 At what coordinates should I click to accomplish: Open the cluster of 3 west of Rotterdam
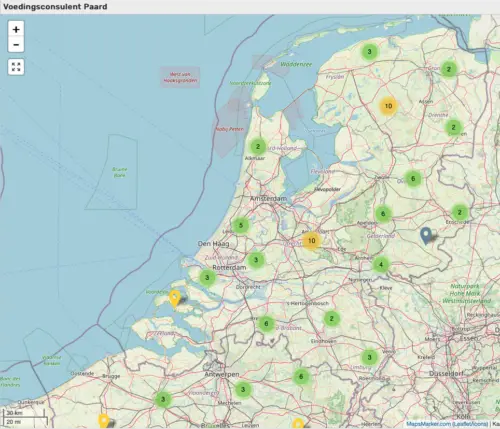207,277
